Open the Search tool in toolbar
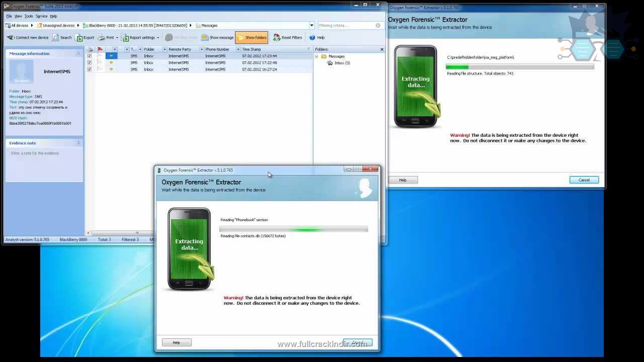 click(62, 37)
